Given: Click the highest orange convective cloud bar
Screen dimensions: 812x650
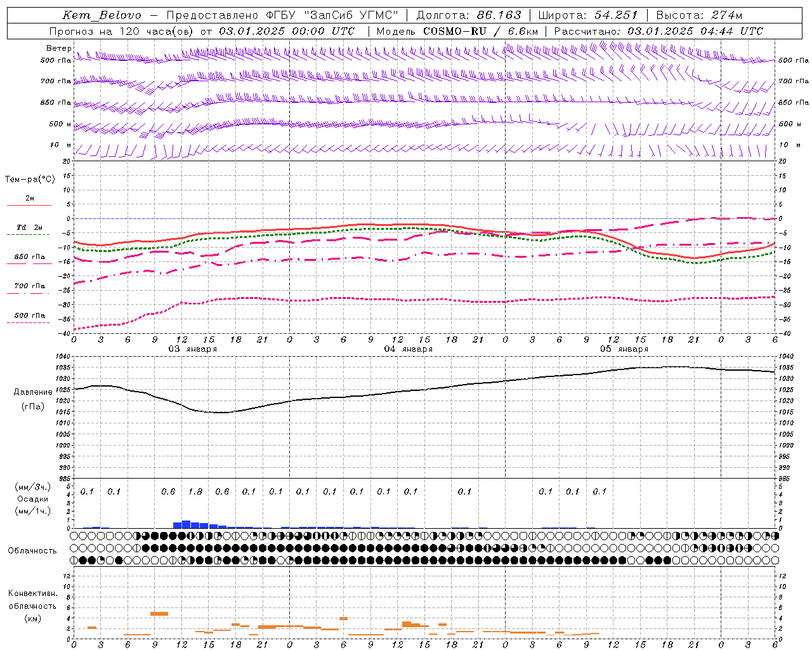Looking at the screenshot, I should 159,614.
